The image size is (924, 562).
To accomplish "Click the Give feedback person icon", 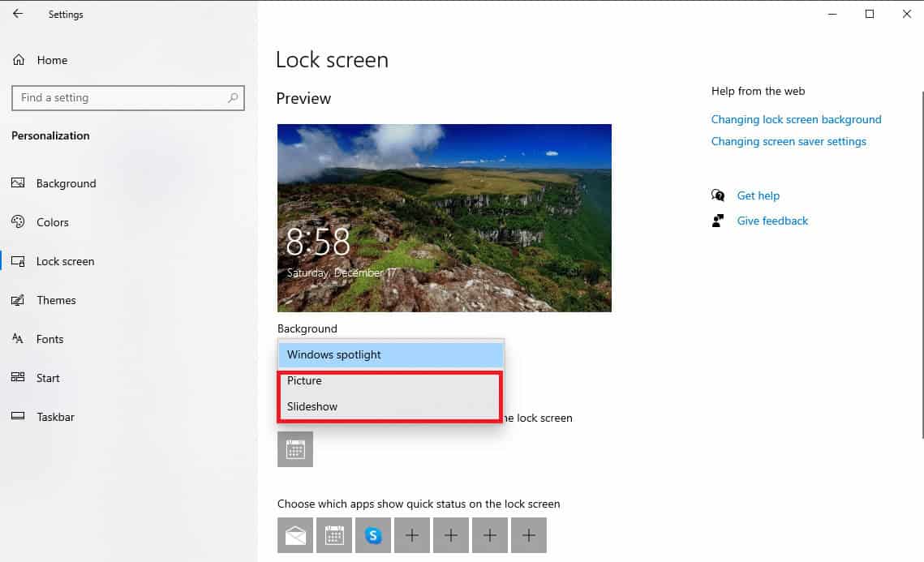I will tap(718, 221).
